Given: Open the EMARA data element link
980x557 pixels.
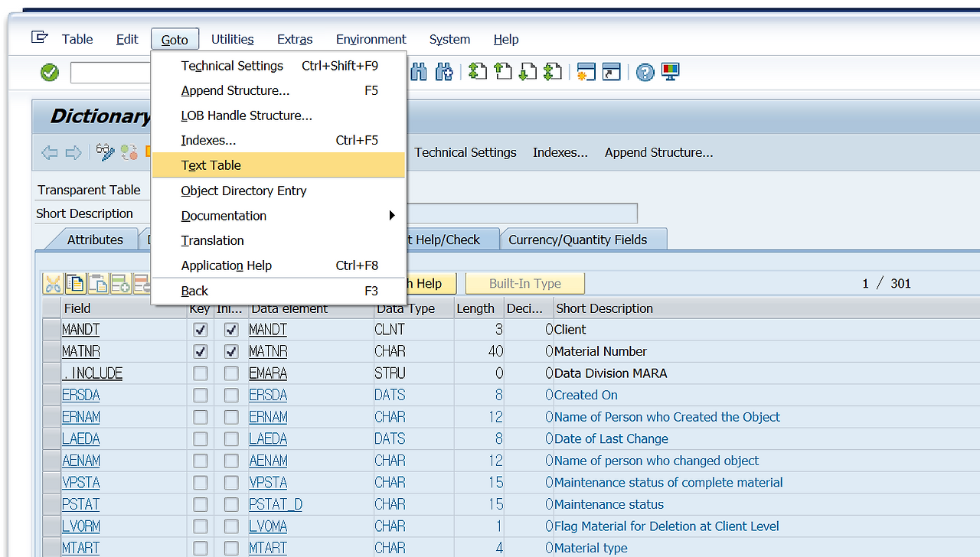Looking at the screenshot, I should coord(268,373).
